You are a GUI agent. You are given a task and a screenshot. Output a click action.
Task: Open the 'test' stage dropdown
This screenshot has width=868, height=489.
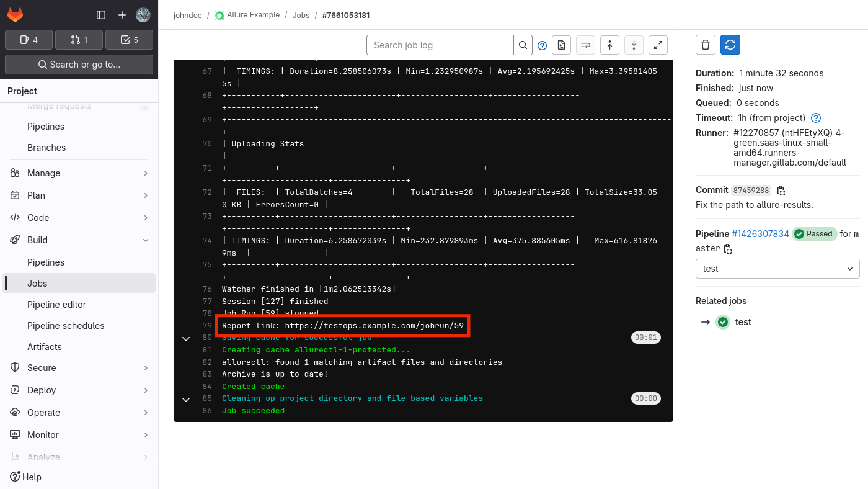[777, 269]
